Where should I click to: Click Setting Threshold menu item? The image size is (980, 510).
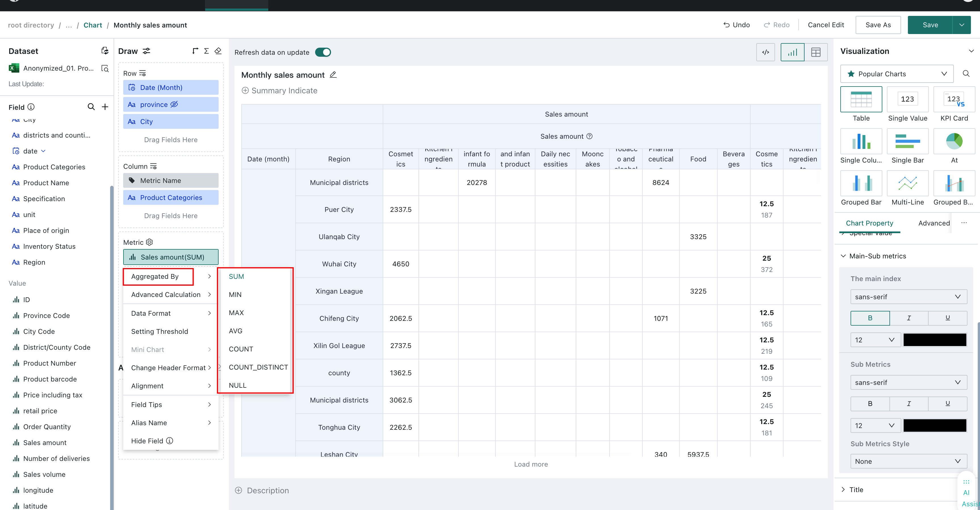coord(171,331)
